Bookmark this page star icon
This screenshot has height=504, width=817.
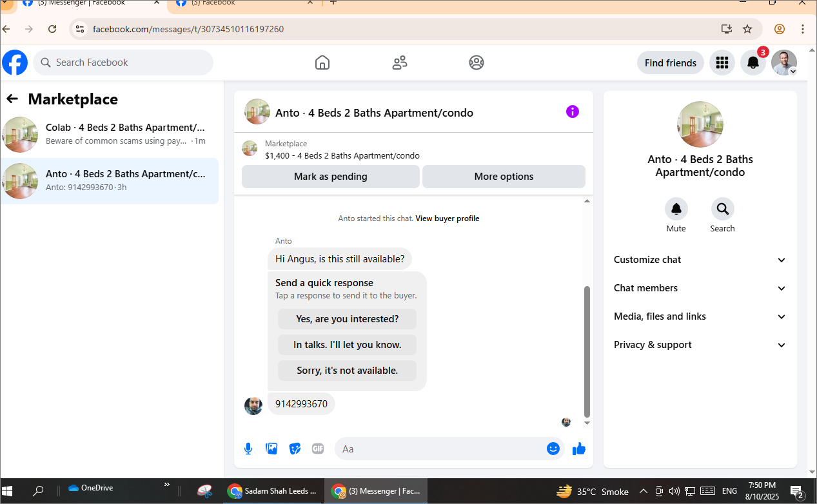(747, 29)
